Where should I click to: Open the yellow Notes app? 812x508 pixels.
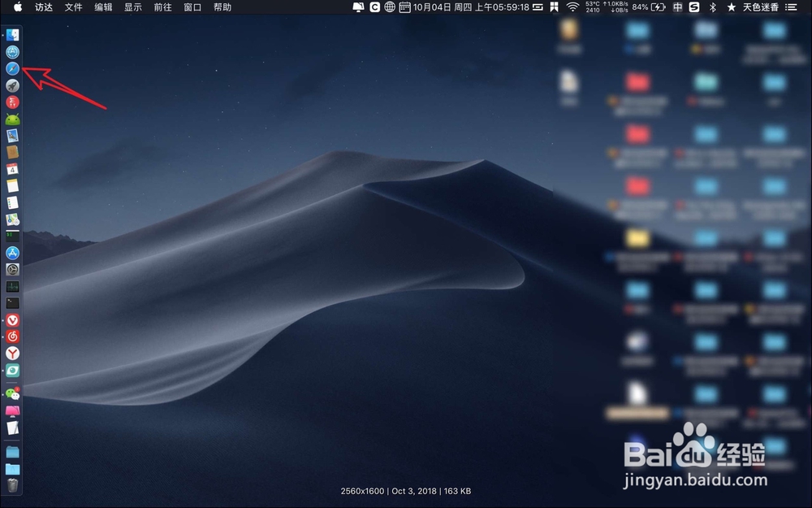pos(12,185)
